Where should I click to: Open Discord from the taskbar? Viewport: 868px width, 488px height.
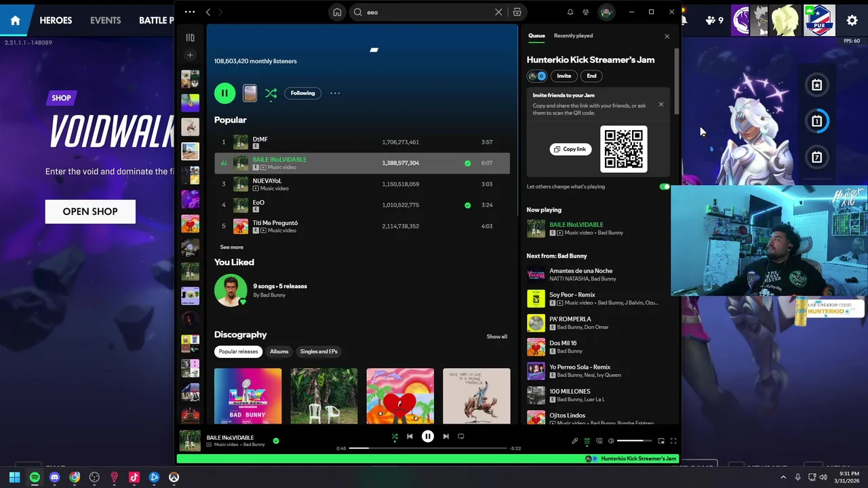coord(54,477)
